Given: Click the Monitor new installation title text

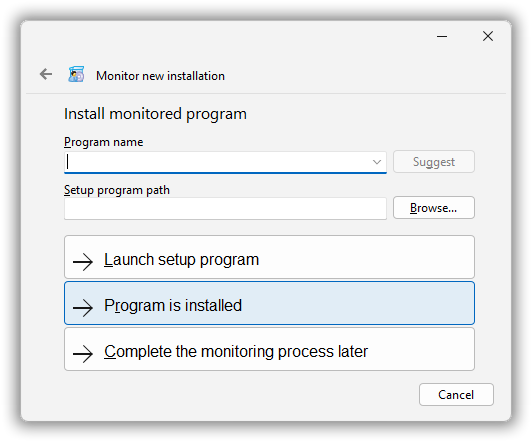Looking at the screenshot, I should click(160, 76).
